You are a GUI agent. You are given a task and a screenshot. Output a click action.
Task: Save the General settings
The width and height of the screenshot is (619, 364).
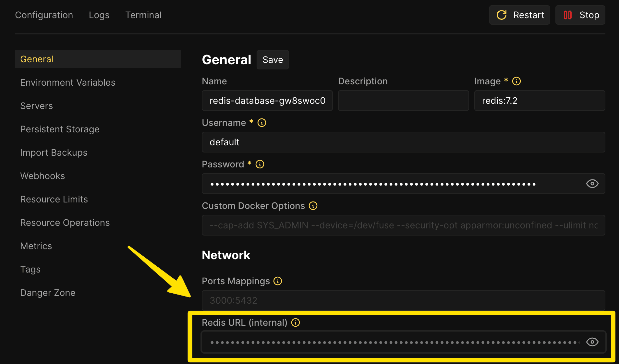pos(273,60)
